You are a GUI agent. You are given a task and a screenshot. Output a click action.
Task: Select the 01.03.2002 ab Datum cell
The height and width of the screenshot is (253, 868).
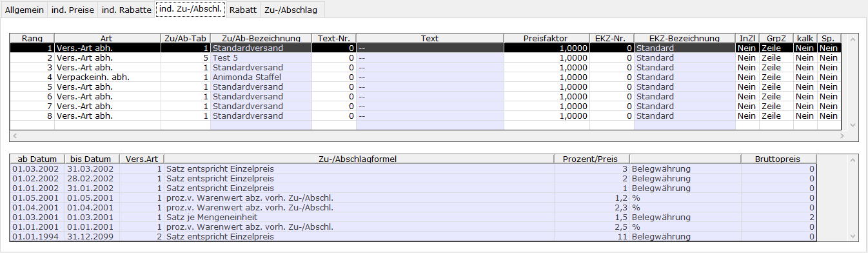pos(37,168)
